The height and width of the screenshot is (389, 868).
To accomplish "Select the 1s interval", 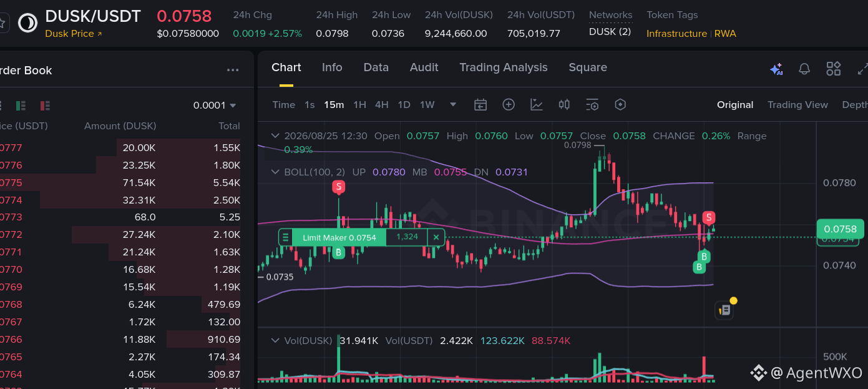I will pos(310,105).
